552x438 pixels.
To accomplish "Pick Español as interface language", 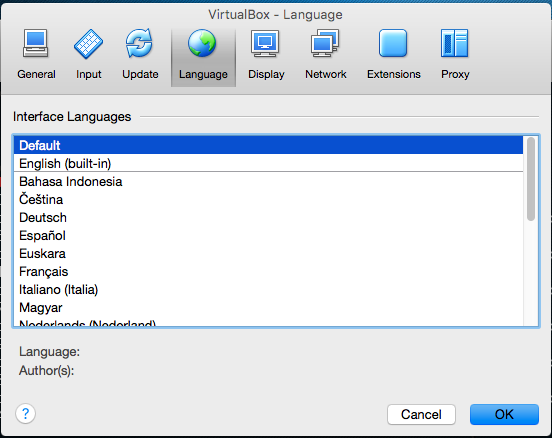I will 268,235.
